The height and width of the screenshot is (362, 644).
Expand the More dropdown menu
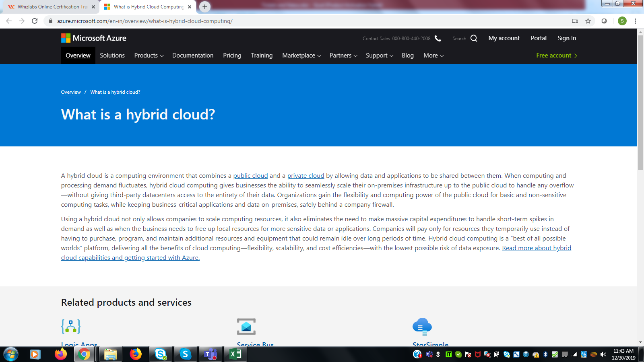click(433, 56)
